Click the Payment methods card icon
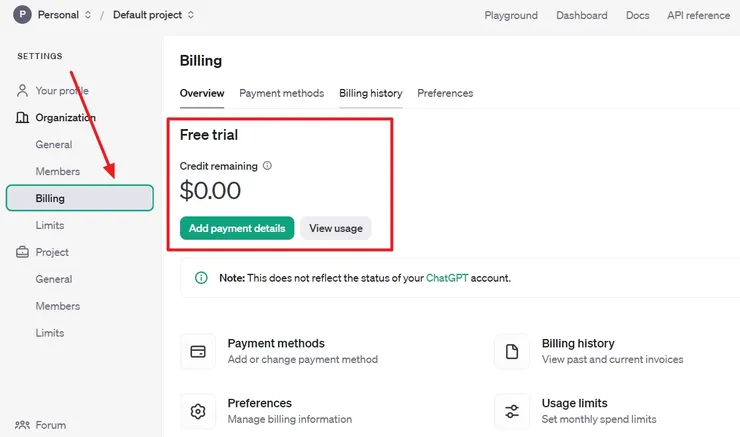The image size is (740, 437). click(x=198, y=352)
